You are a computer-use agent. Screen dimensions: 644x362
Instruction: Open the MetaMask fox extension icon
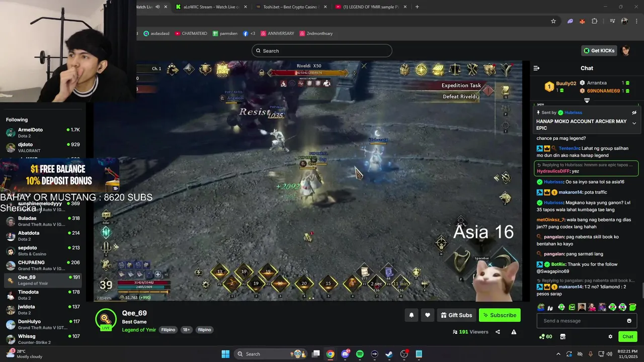pos(582,21)
